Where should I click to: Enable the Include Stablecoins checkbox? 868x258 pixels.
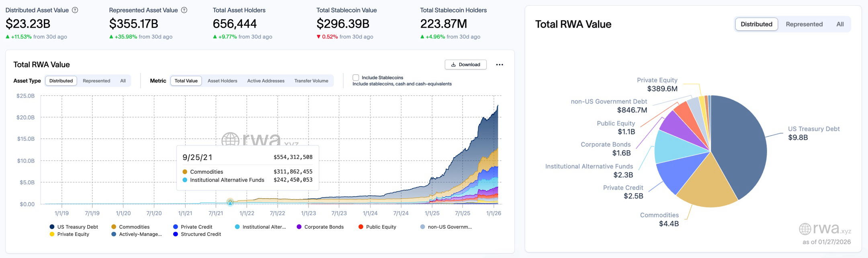(356, 77)
